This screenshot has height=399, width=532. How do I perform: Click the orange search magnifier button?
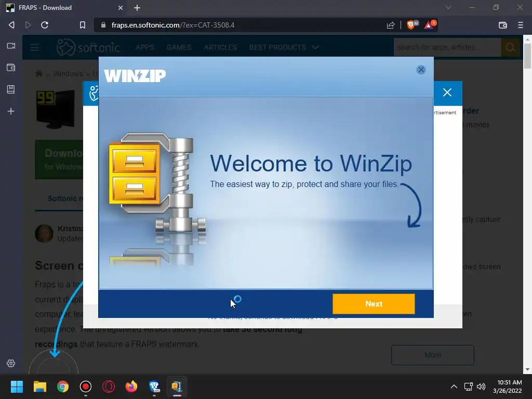coord(510,47)
